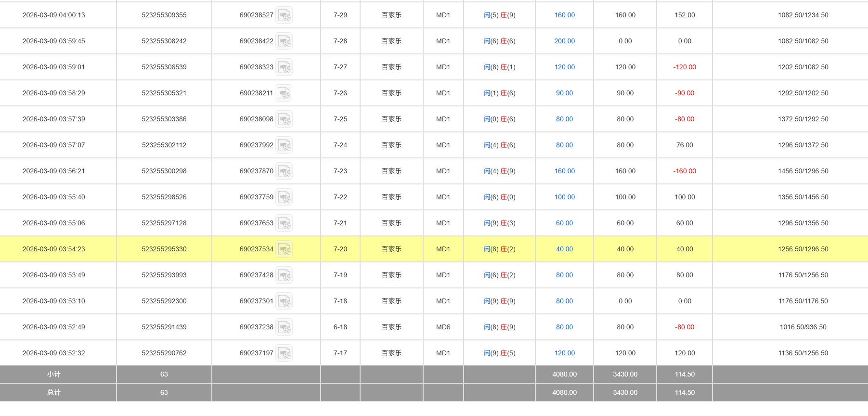This screenshot has height=416, width=868.
Task: Click the 60.00 bet amount link
Action: click(564, 223)
